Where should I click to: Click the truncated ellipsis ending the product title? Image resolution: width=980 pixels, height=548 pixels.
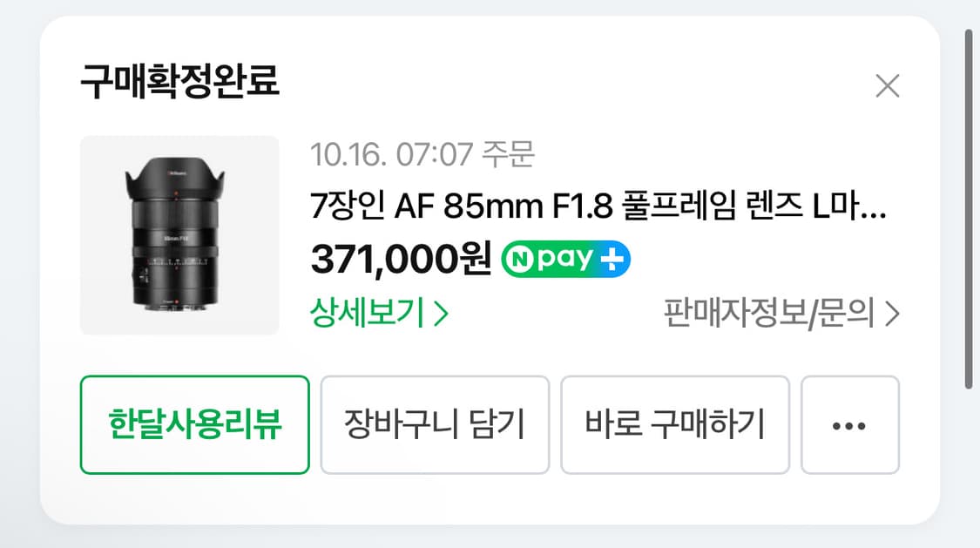coord(876,209)
